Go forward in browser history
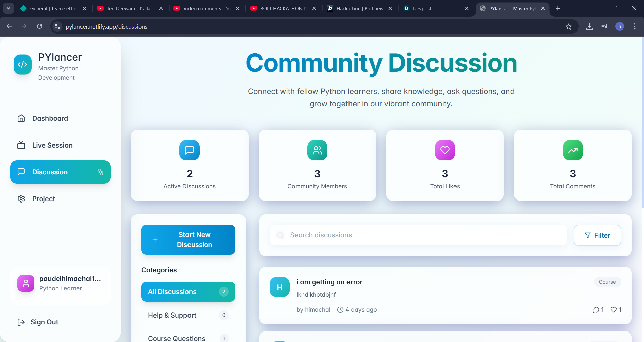 click(x=24, y=26)
